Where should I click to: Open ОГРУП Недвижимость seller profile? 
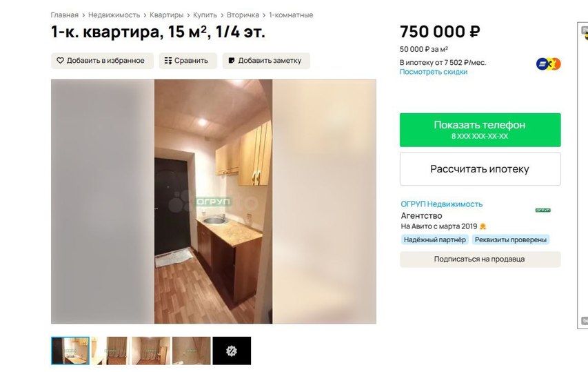point(442,204)
